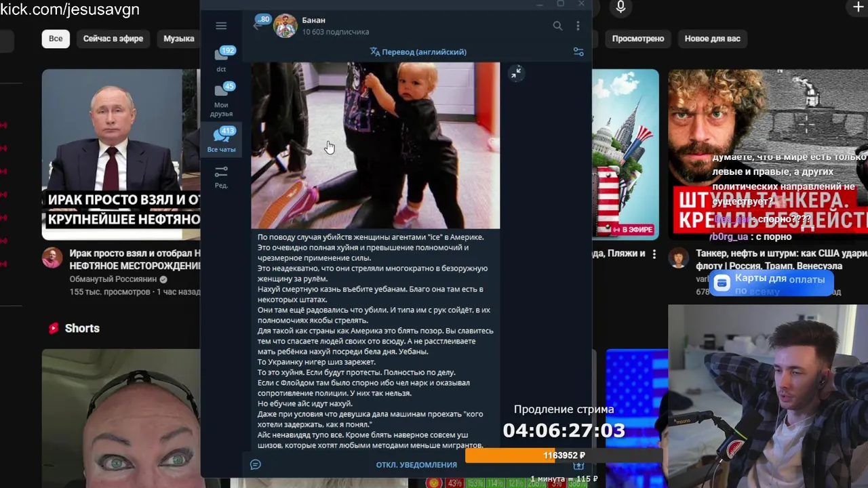Image resolution: width=868 pixels, height=488 pixels.
Task: Click the 04:06:27:03 stream timer
Action: (564, 430)
